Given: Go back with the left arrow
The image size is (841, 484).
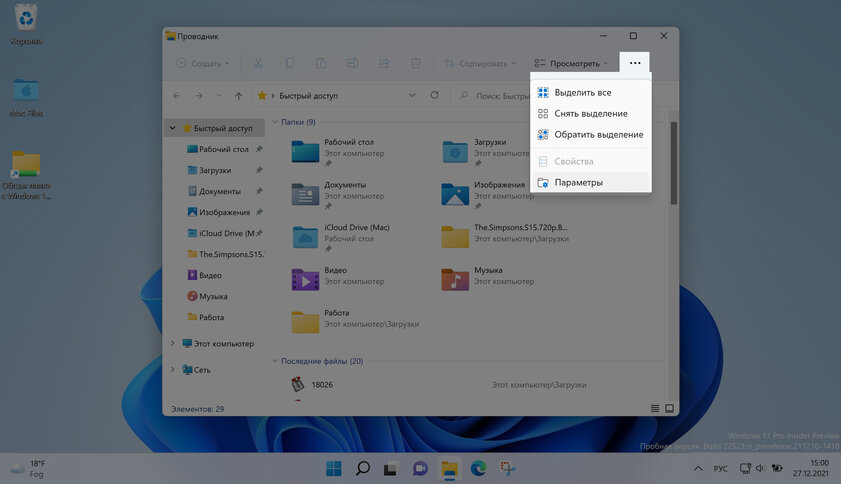Looking at the screenshot, I should tap(176, 96).
